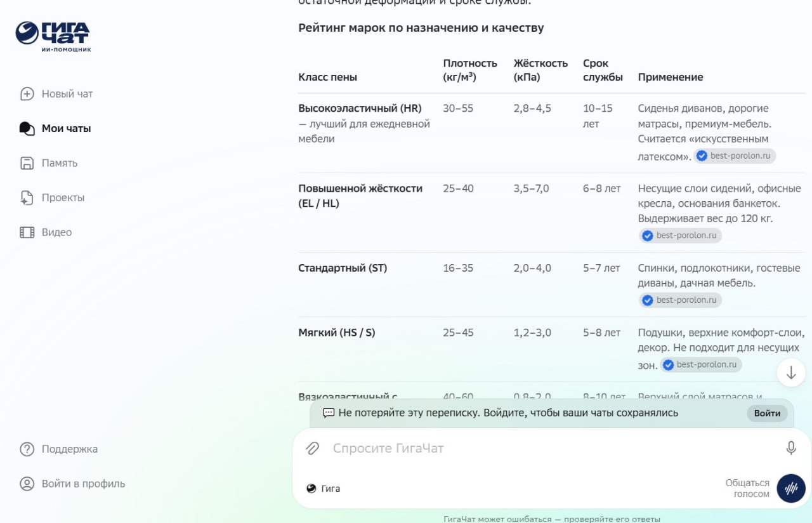Click the Войти button in the banner

tap(767, 413)
